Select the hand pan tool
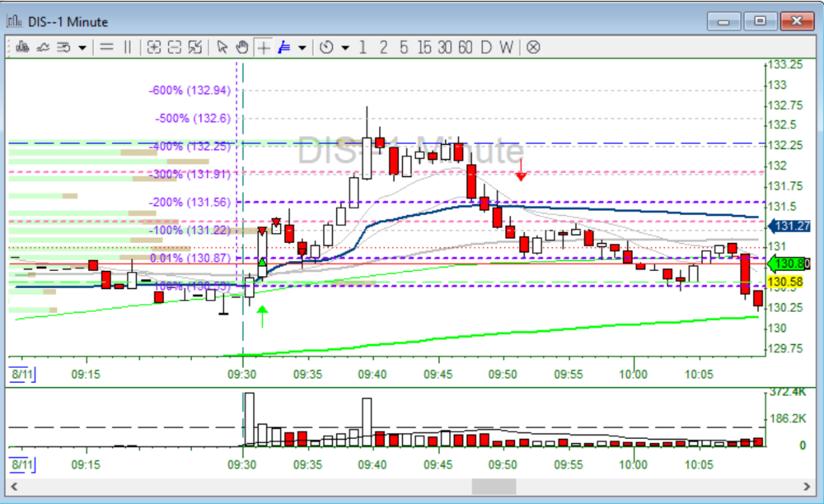Image resolution: width=824 pixels, height=504 pixels. click(x=242, y=47)
